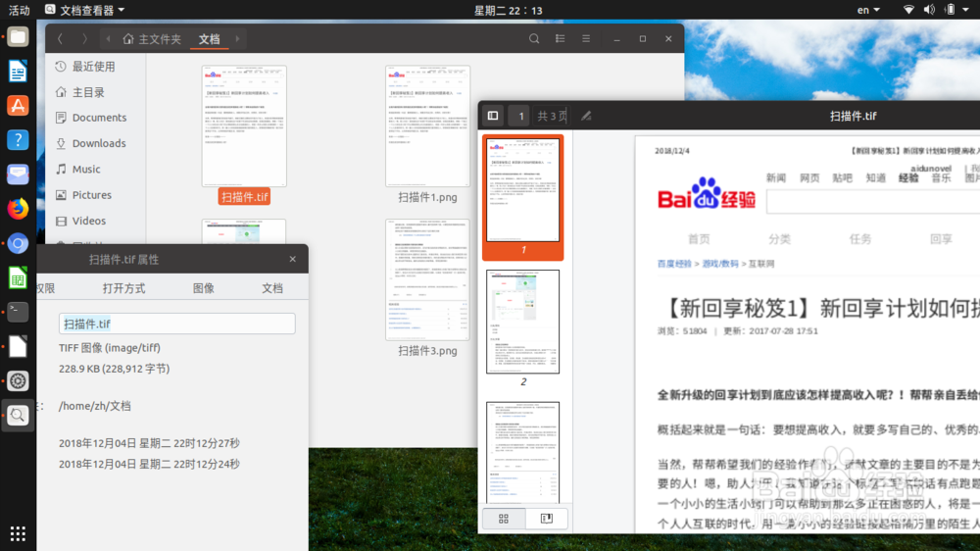
Task: Open 活动 activities overview
Action: (x=20, y=10)
